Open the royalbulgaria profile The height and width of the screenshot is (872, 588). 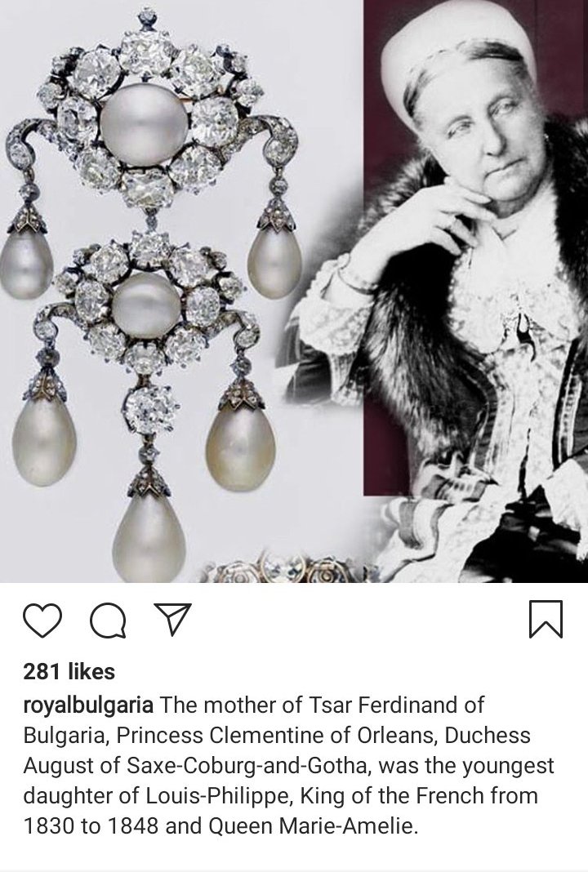[88, 705]
